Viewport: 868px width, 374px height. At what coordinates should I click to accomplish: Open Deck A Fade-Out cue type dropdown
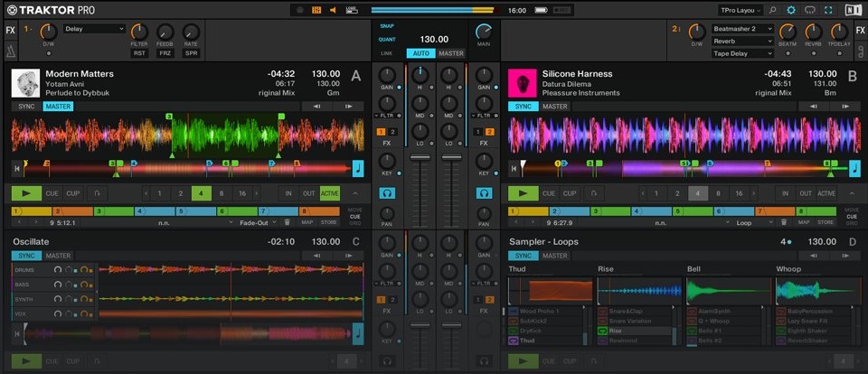(x=257, y=222)
